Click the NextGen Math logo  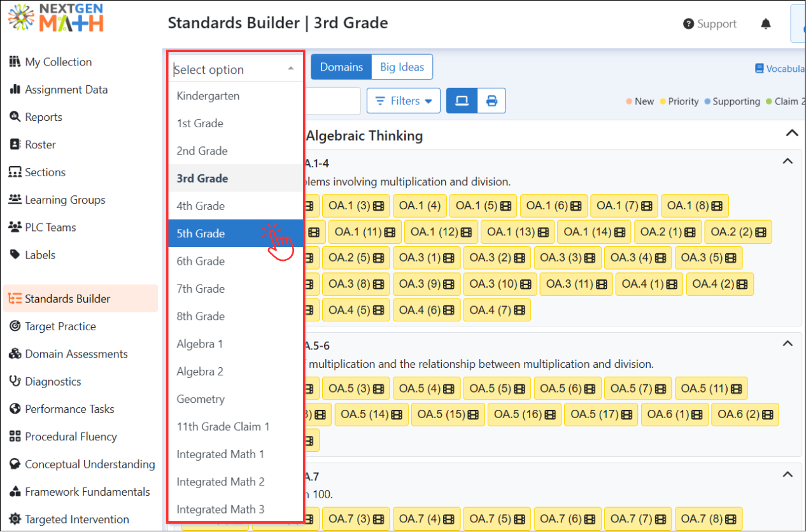pos(56,18)
